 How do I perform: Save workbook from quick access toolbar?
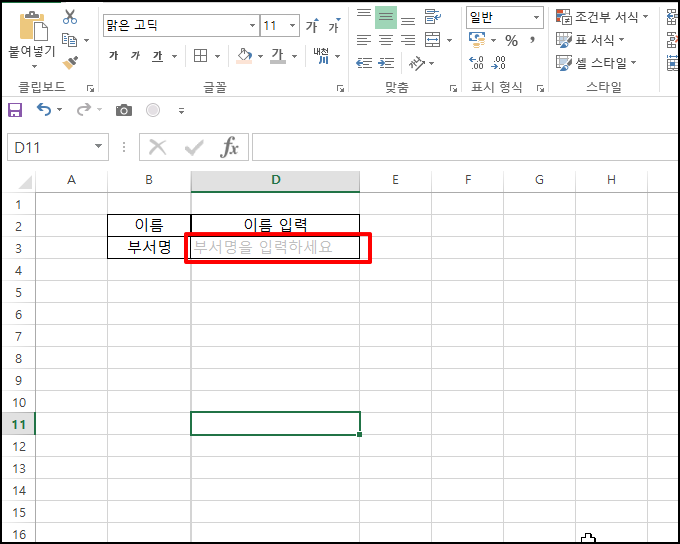pos(15,110)
